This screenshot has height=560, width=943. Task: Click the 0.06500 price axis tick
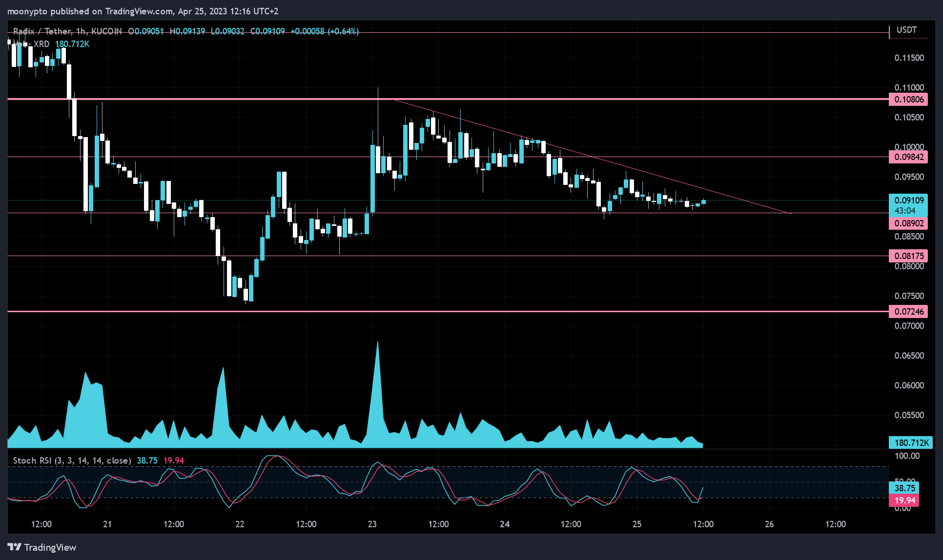coord(909,356)
